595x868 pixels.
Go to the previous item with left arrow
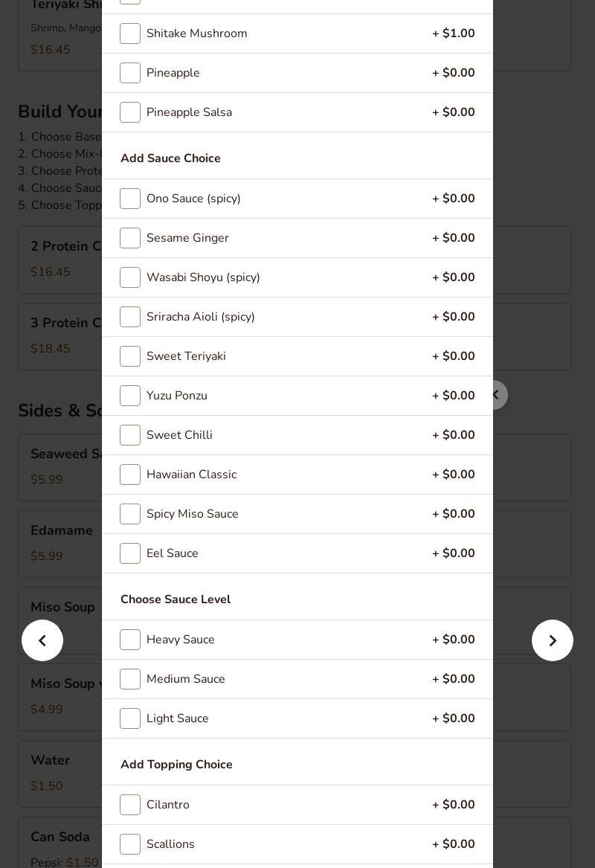pos(42,640)
